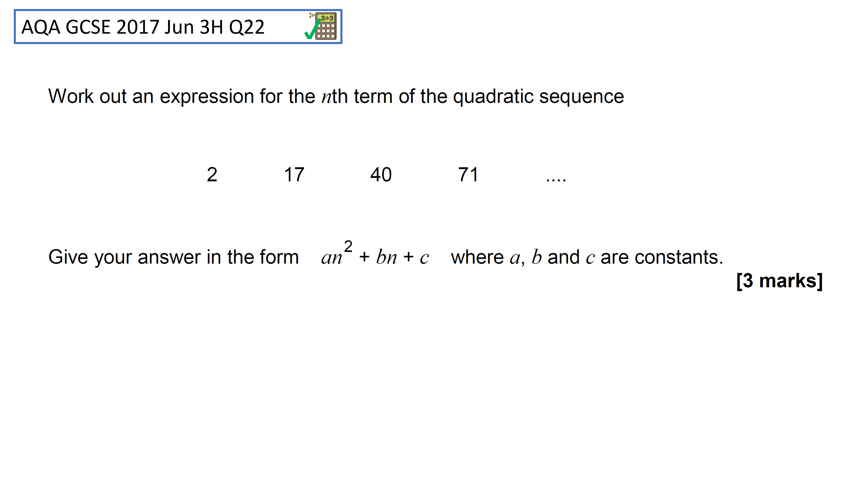Click the phrase 'are constants.'
The image size is (868, 488).
(662, 257)
